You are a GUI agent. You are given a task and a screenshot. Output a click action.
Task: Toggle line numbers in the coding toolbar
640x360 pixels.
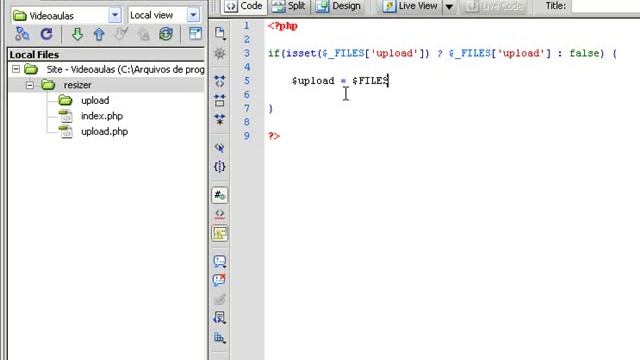[x=220, y=195]
